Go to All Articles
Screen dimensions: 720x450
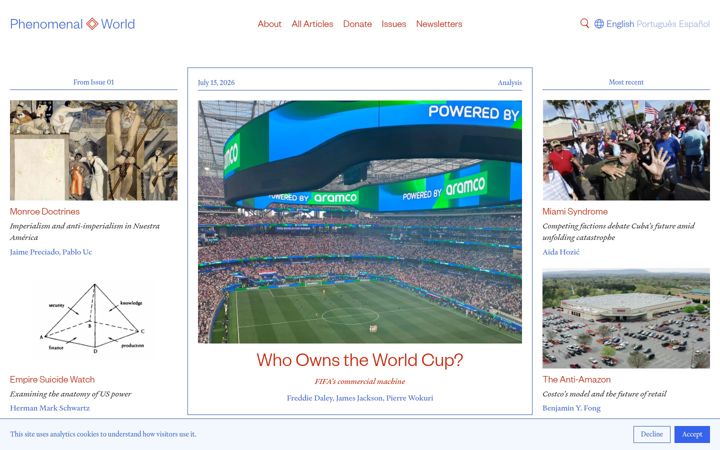point(312,24)
